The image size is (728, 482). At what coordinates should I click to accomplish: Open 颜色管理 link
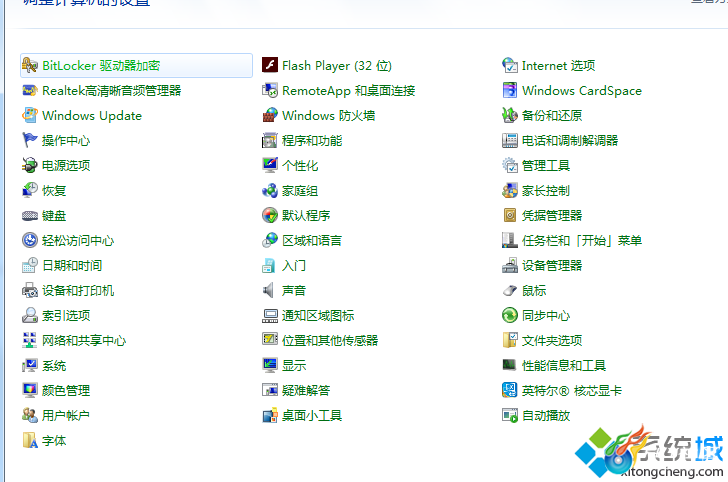pos(66,391)
